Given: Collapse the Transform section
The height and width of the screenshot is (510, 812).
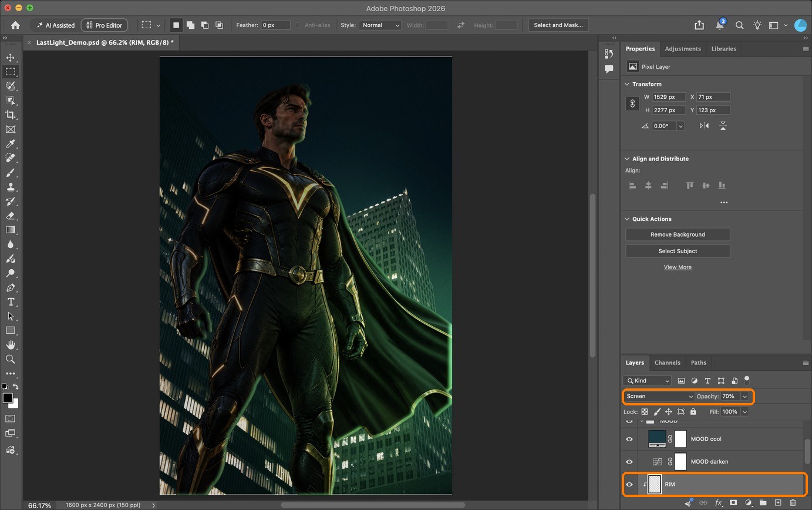Looking at the screenshot, I should pos(627,84).
